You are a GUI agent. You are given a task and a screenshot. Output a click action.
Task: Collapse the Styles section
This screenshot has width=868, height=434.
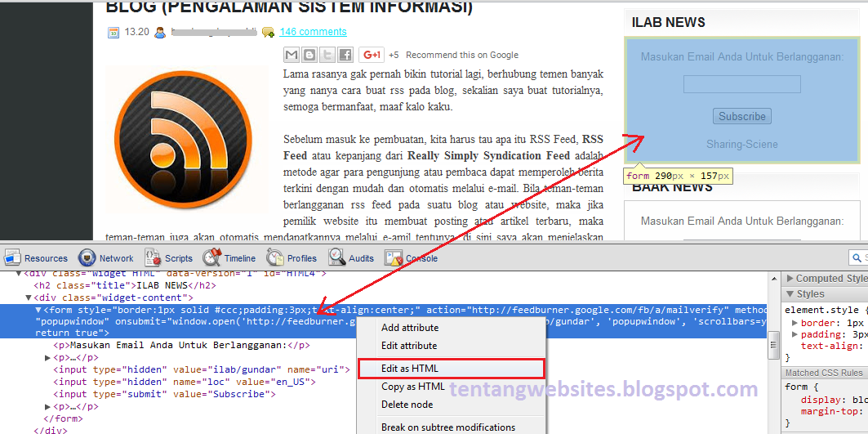(x=790, y=293)
